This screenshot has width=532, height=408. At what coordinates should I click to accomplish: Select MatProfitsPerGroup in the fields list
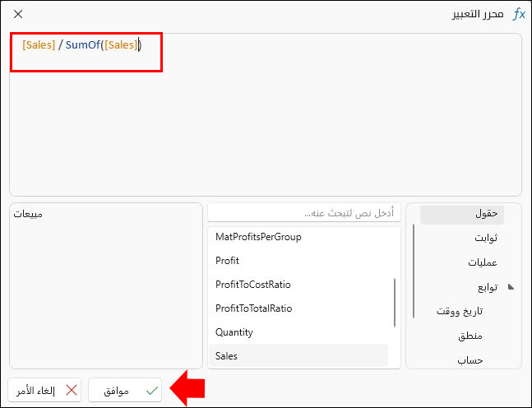point(258,237)
